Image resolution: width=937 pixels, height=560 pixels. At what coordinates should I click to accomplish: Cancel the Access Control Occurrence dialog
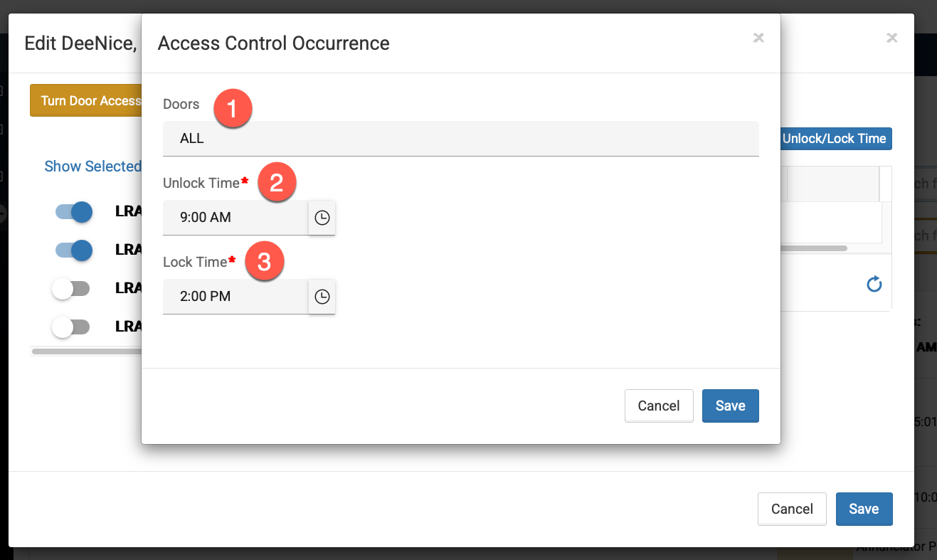(x=658, y=406)
